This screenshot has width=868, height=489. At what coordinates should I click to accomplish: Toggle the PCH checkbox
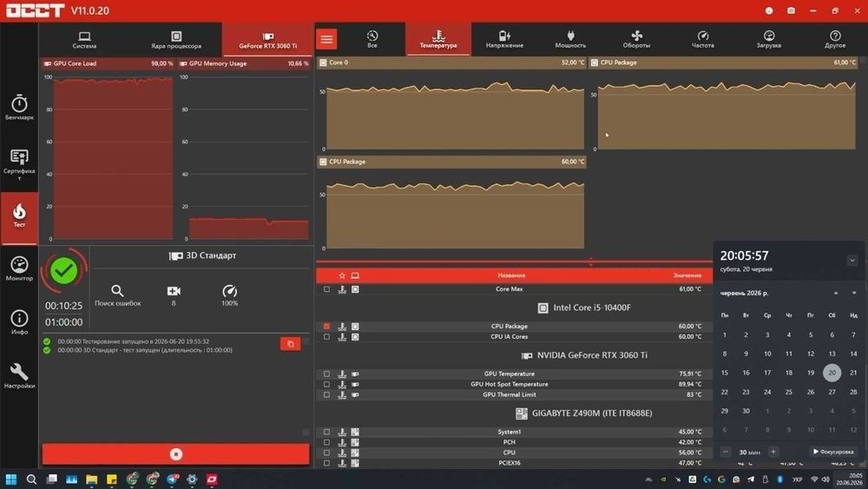point(326,442)
